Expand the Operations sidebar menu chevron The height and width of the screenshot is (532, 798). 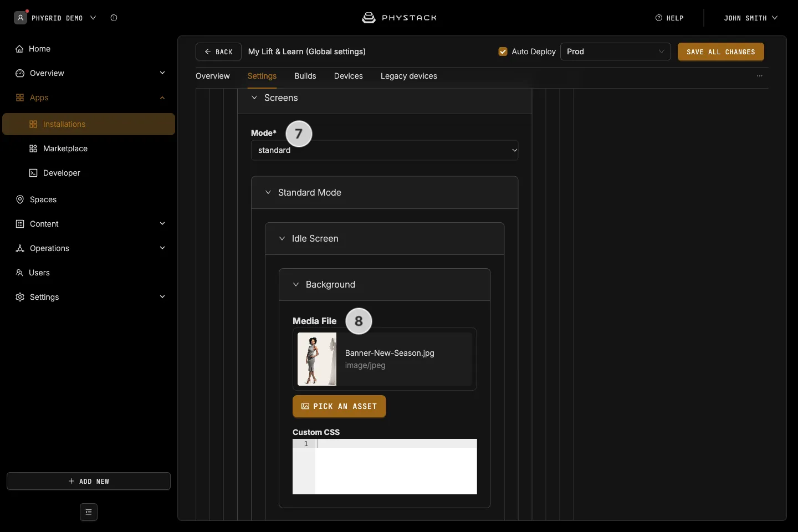(x=162, y=248)
